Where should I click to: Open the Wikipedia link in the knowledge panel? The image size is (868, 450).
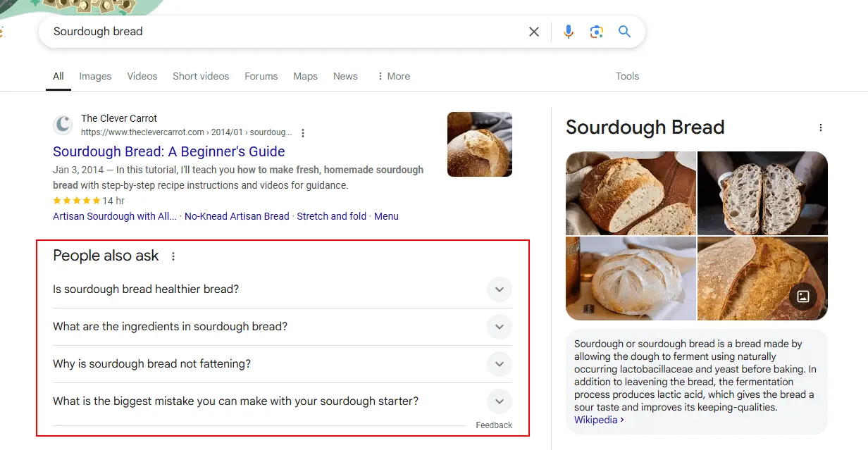coord(595,419)
